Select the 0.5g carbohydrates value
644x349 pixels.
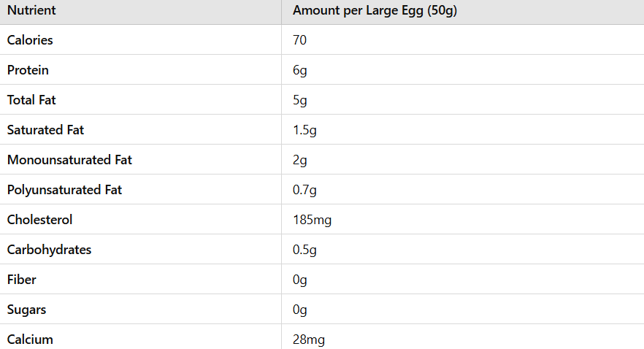click(x=304, y=250)
